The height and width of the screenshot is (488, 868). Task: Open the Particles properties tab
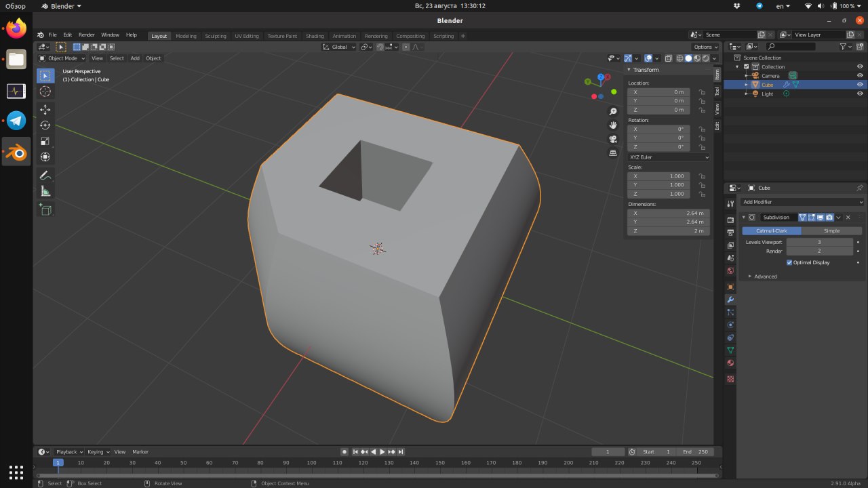[730, 312]
